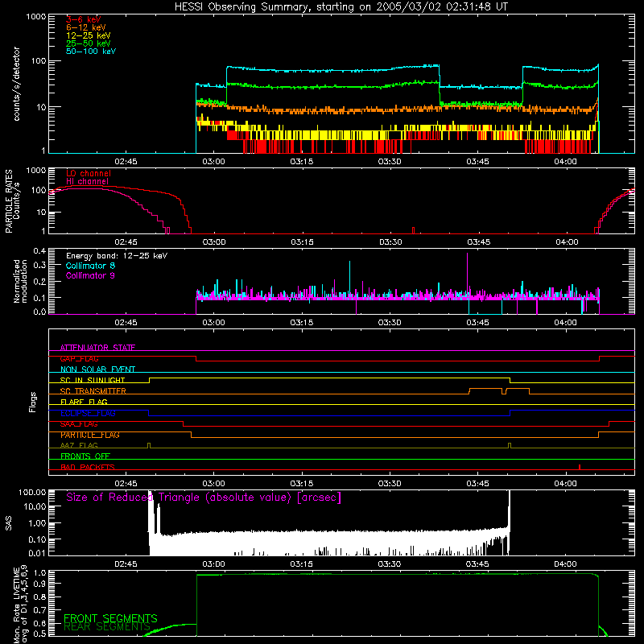This screenshot has width=644, height=644.
Task: Click the 03:00 tick below the count-rate panel
Action: 213,162
